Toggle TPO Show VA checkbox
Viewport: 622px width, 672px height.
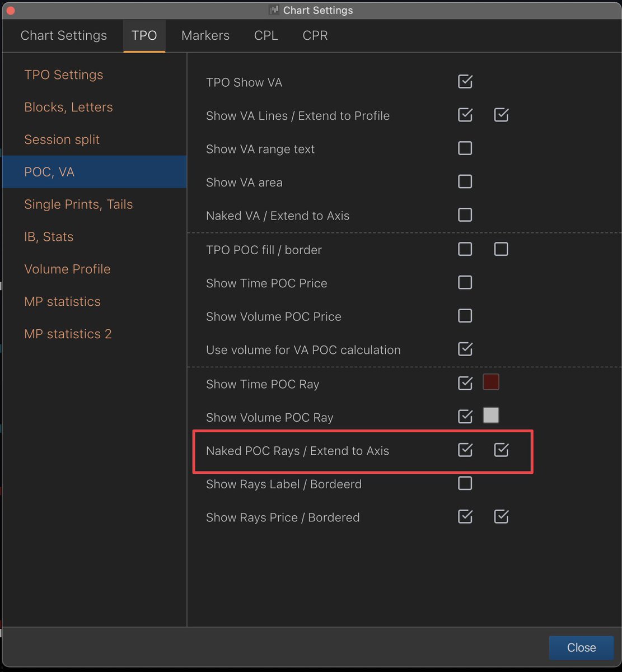pyautogui.click(x=465, y=82)
